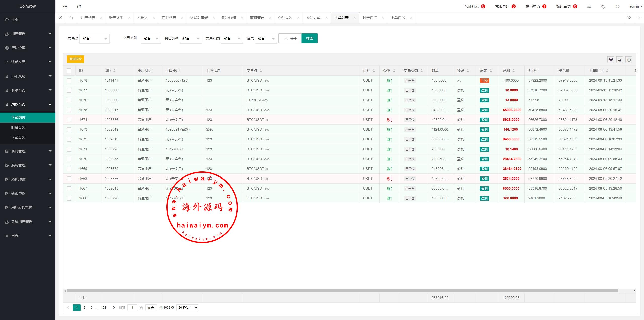
Task: Export table using the export icon
Action: (x=620, y=60)
